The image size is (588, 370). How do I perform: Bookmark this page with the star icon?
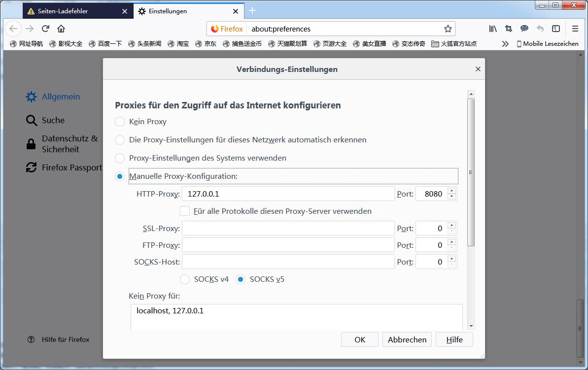[x=448, y=29]
